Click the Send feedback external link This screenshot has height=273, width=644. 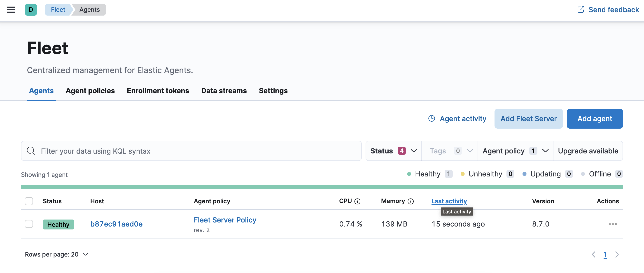[x=608, y=9]
